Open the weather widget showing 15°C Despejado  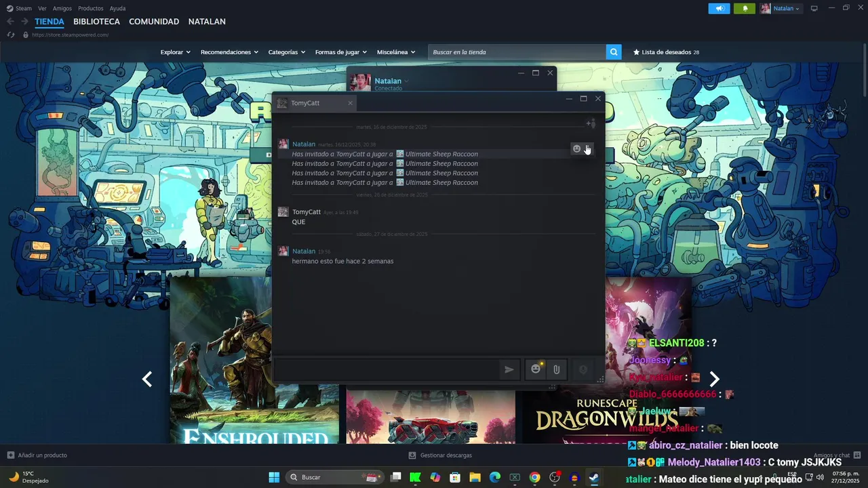27,477
